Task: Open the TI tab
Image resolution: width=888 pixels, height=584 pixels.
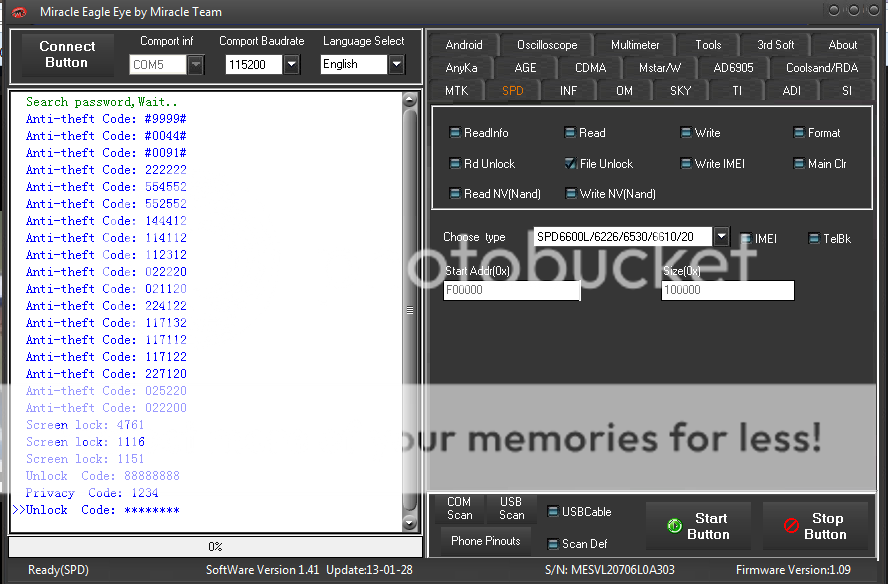Action: (737, 91)
